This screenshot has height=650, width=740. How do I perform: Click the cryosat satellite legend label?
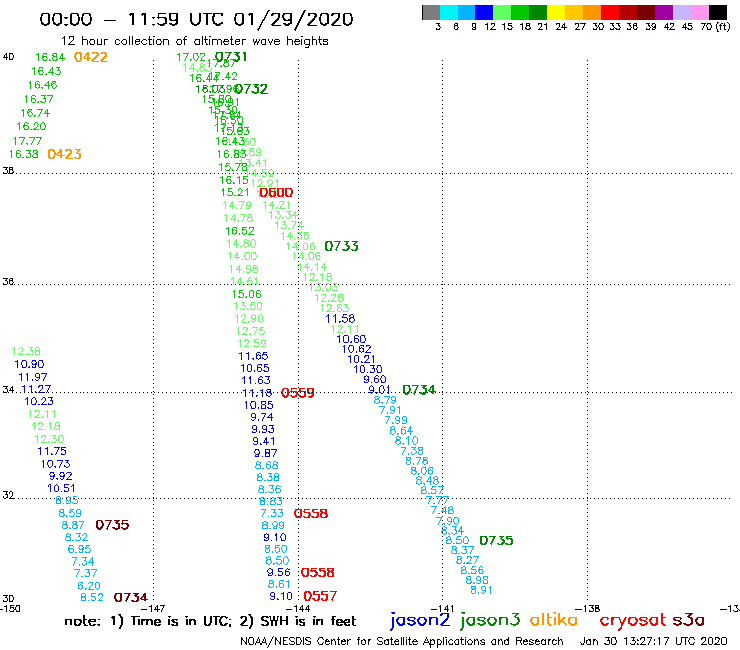coord(633,621)
